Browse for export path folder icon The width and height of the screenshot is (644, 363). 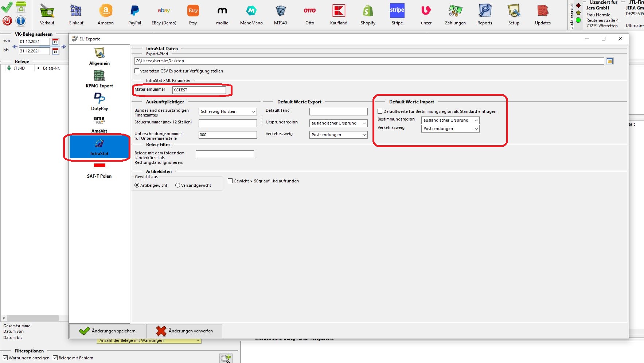click(610, 61)
